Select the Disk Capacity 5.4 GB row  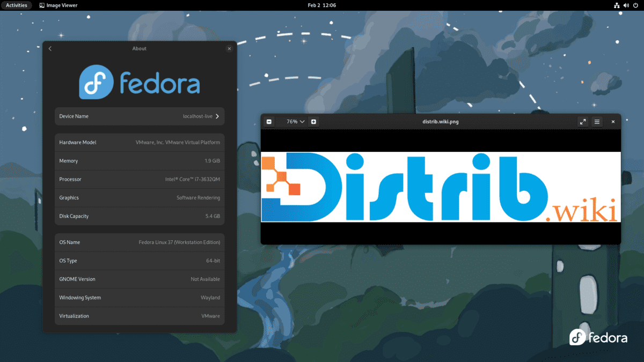pos(140,216)
